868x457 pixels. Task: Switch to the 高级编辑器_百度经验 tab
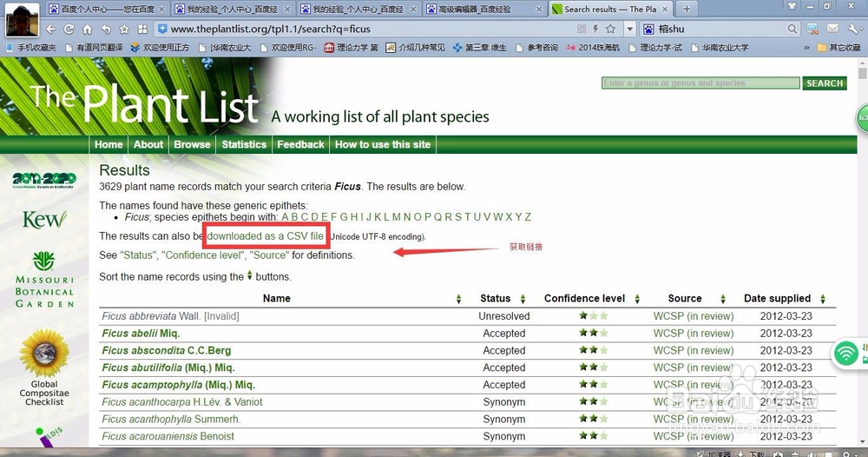pos(485,9)
